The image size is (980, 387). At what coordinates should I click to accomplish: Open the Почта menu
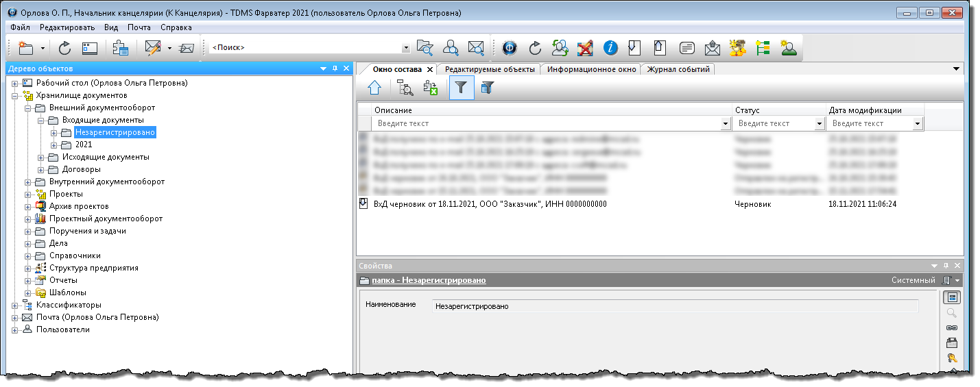point(139,27)
